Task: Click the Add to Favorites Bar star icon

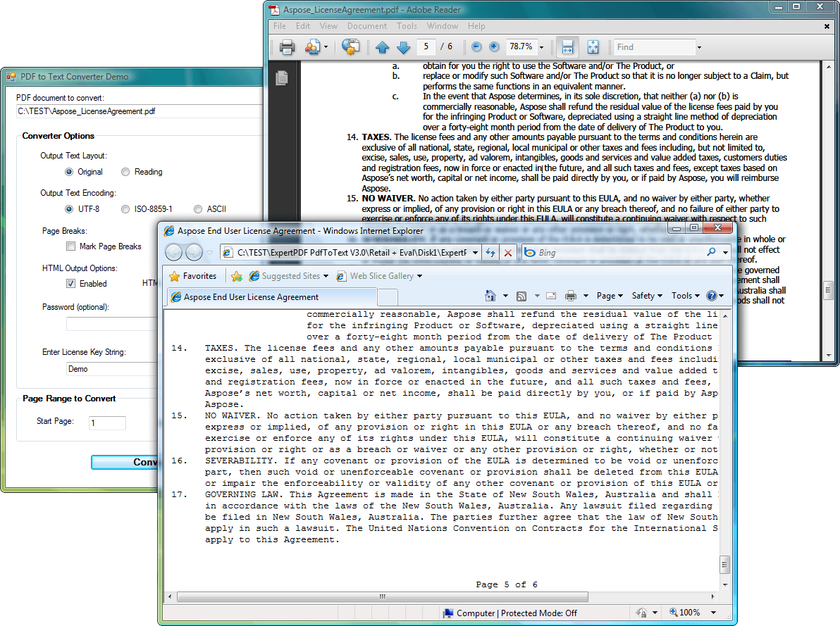Action: coord(236,276)
